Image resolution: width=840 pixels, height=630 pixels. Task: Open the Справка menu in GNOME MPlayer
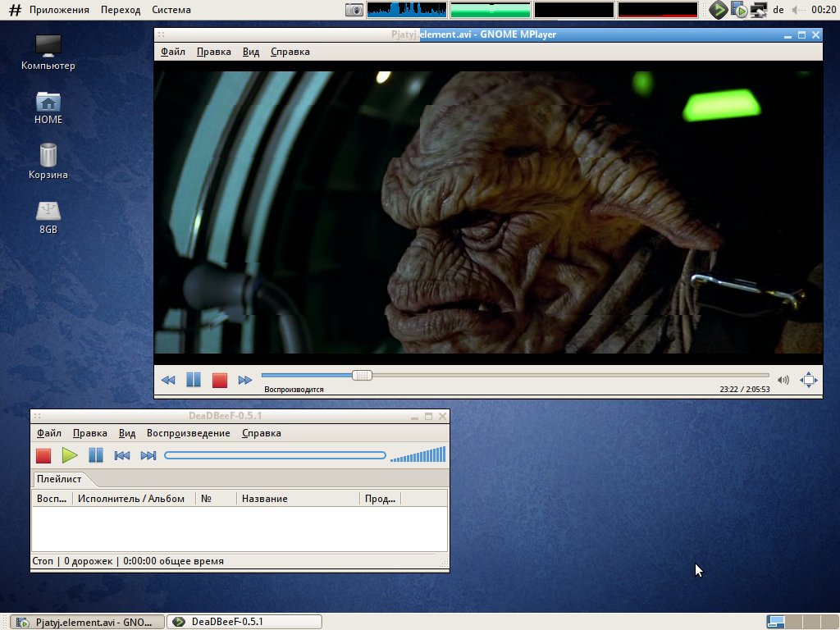[x=290, y=52]
